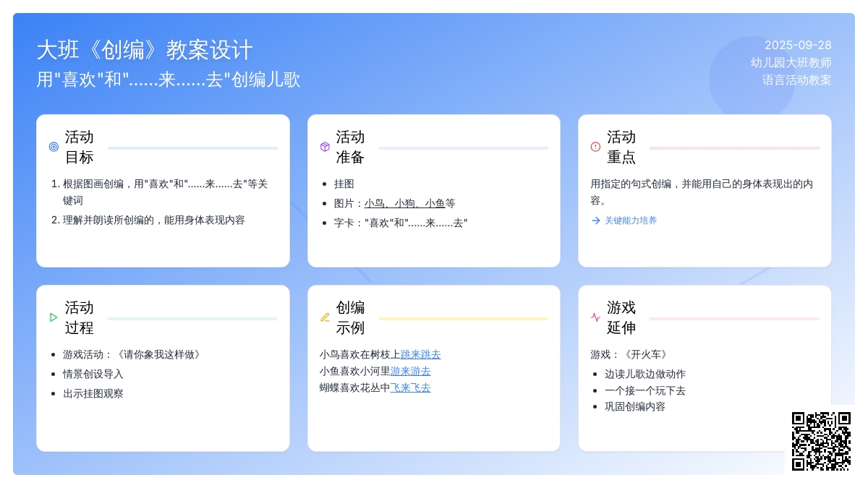Click the box icon beside 活动准备
The height and width of the screenshot is (488, 868).
point(325,147)
